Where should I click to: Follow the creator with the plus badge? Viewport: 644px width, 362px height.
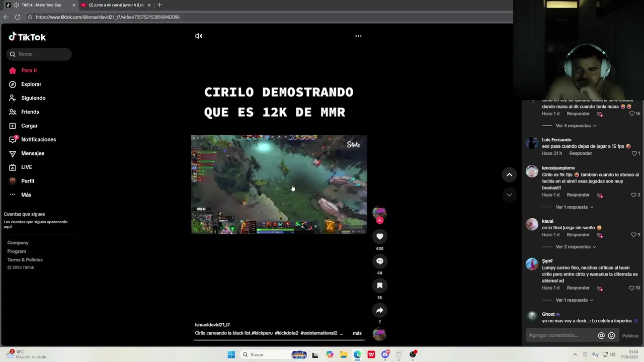[x=380, y=220]
